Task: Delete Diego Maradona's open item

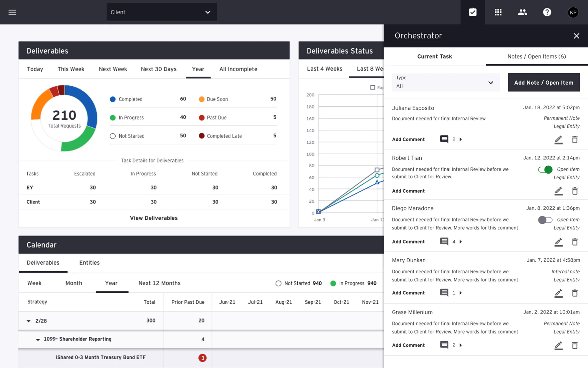Action: tap(575, 242)
